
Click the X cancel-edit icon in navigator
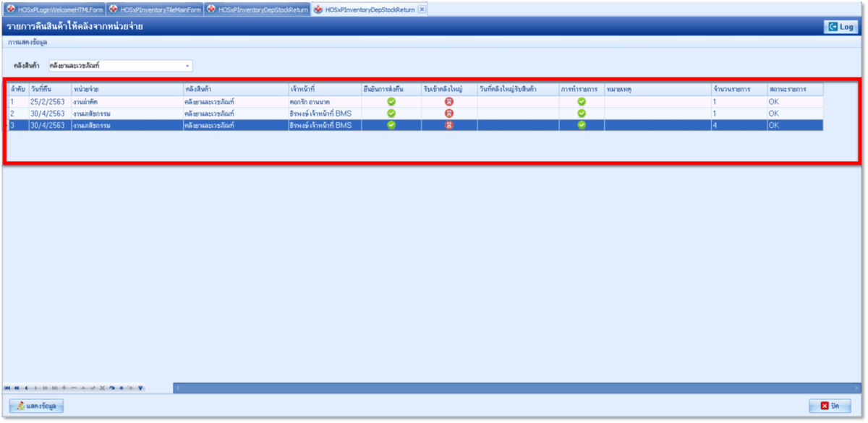[x=102, y=388]
